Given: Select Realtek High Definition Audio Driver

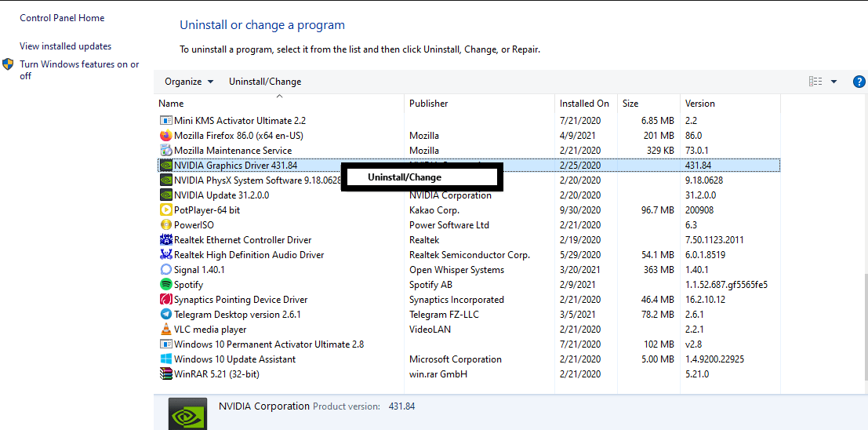Looking at the screenshot, I should coord(249,255).
